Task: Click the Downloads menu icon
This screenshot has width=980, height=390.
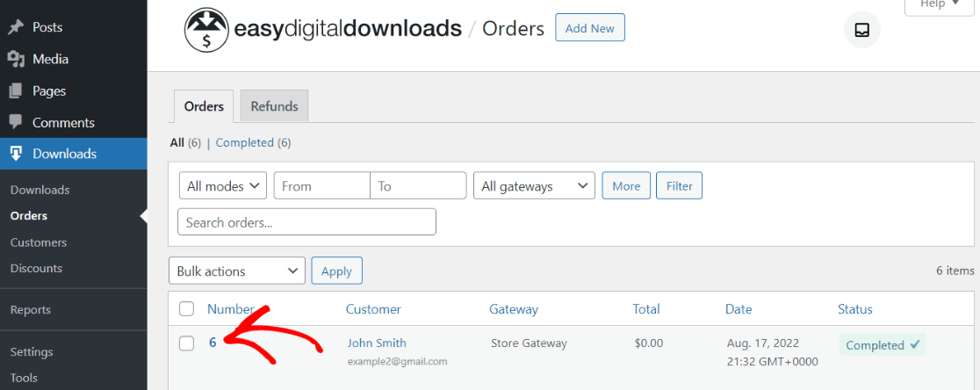Action: (16, 154)
